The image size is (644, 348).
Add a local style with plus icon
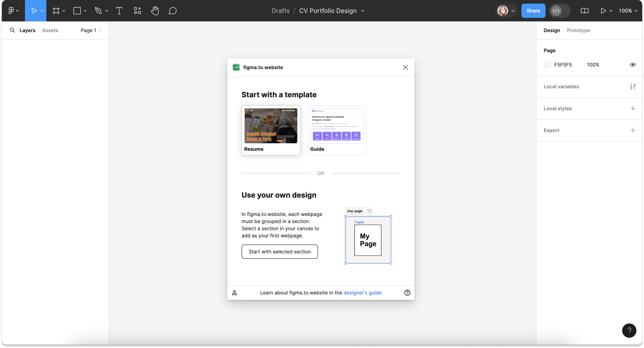632,108
